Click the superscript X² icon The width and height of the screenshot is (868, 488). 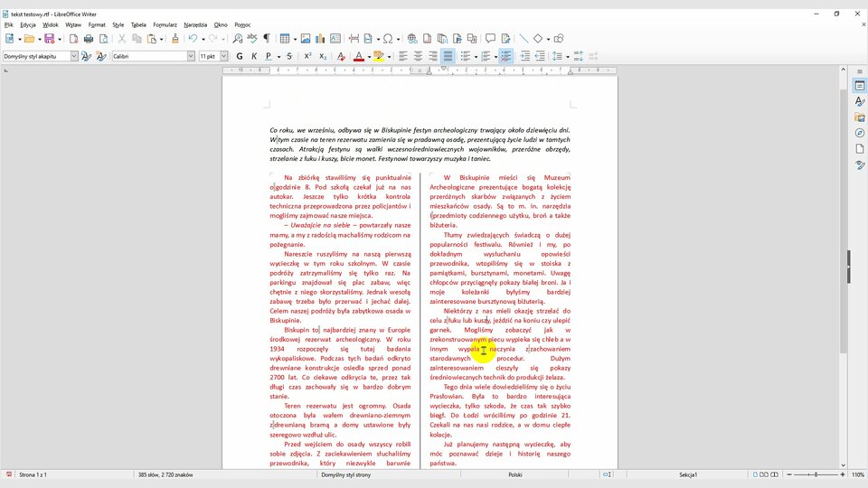[x=308, y=56]
